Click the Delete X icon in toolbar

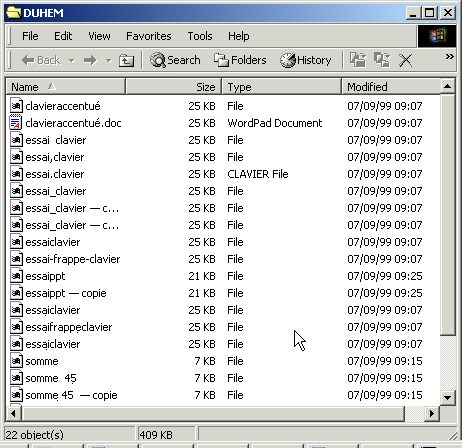coord(406,60)
